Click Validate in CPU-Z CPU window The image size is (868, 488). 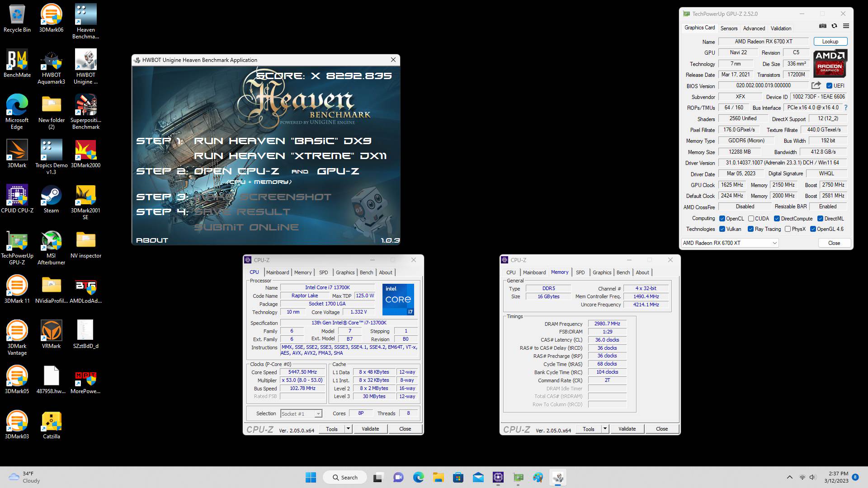[x=370, y=429]
